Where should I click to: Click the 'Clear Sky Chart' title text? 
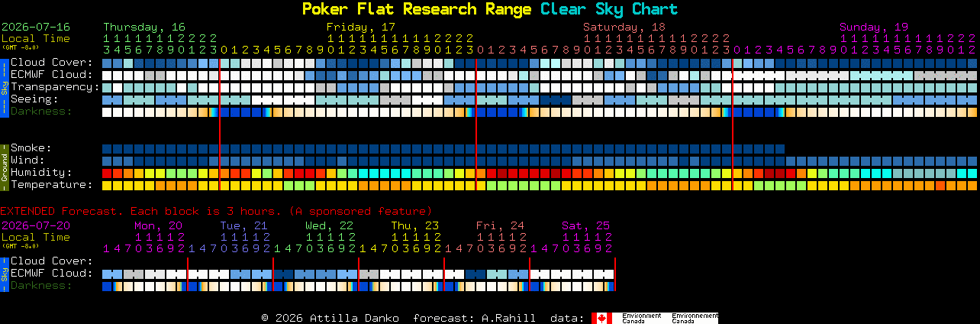point(609,9)
